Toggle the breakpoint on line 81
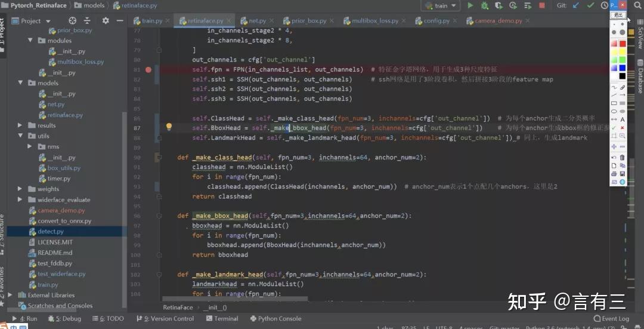Image resolution: width=644 pixels, height=329 pixels. point(148,70)
